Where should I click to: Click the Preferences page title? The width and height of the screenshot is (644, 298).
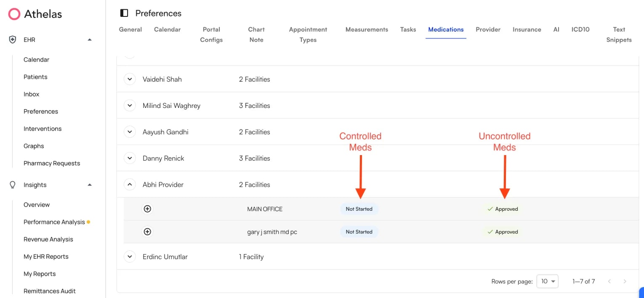158,13
